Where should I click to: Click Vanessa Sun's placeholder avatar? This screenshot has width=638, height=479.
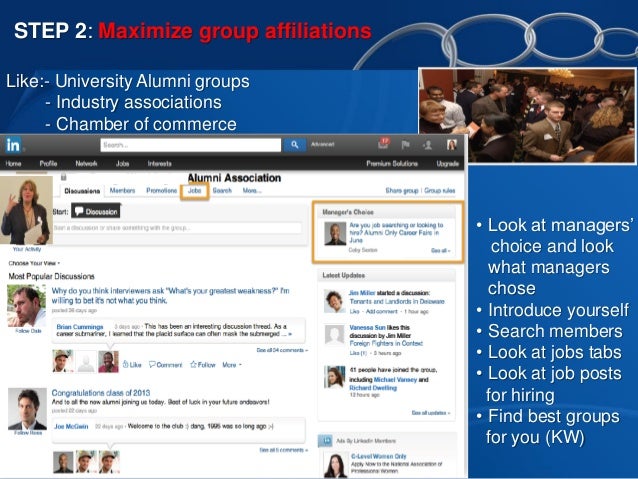[x=334, y=335]
